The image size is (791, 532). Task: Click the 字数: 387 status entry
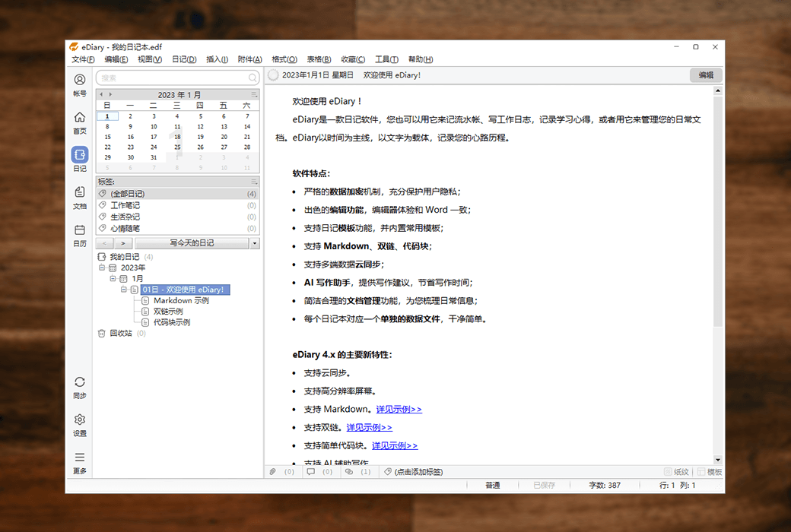pos(605,485)
